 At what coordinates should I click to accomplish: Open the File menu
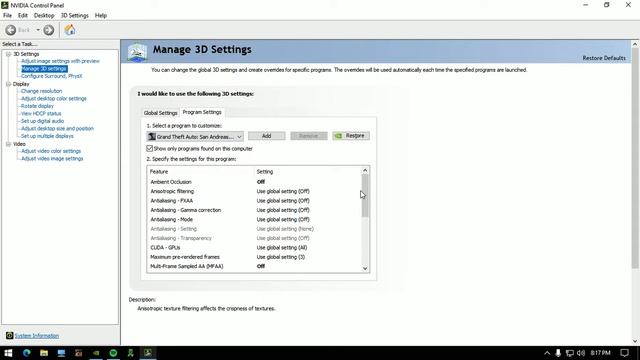(x=7, y=16)
